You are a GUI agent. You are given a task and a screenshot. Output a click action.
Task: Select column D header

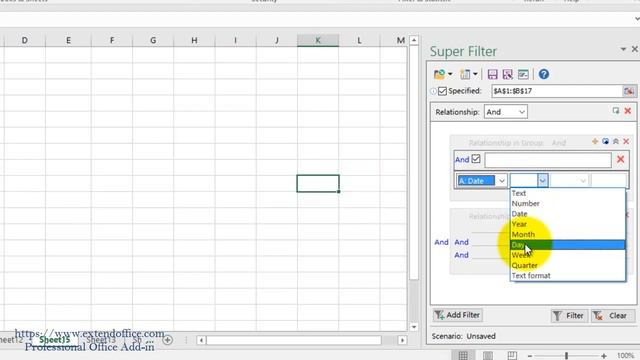tap(24, 40)
